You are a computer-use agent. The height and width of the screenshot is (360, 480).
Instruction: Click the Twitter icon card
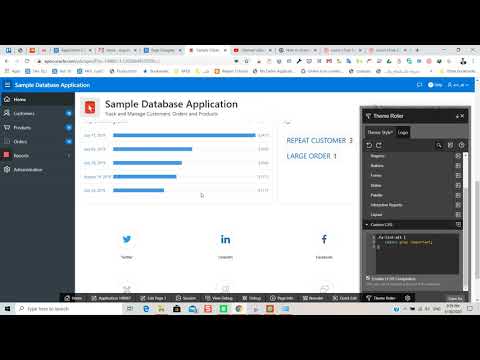[x=127, y=239]
